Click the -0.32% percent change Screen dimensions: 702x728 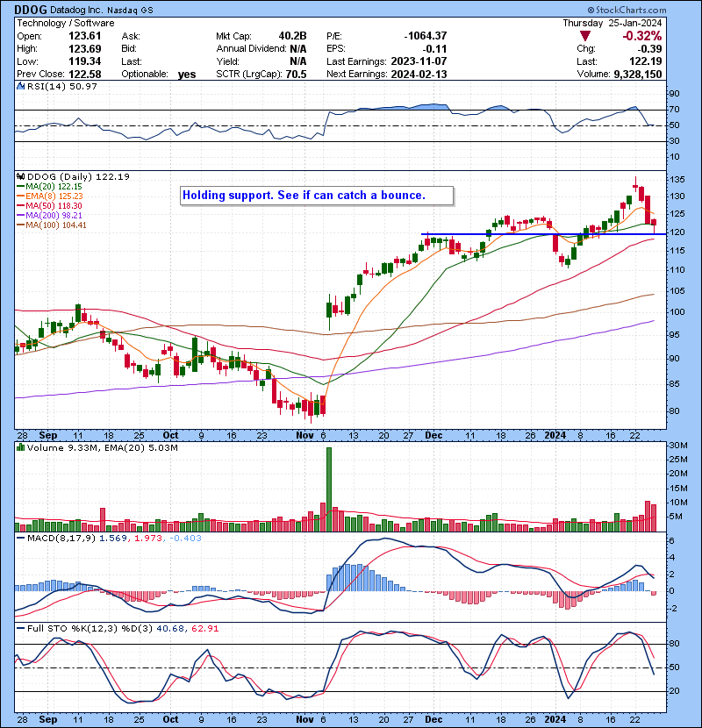[642, 36]
